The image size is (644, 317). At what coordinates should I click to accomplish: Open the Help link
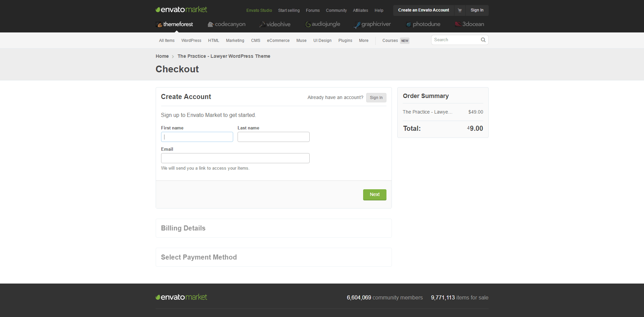379,10
